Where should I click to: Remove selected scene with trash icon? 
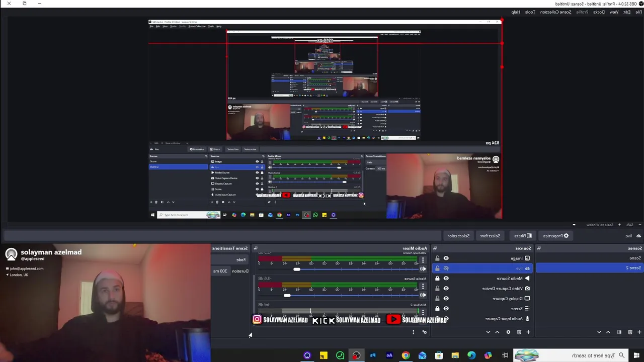[x=630, y=332]
